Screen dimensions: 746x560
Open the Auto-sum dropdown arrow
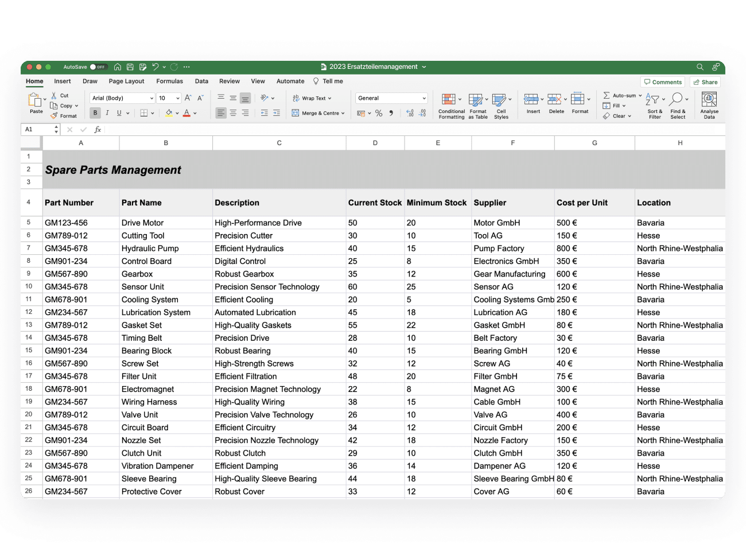pyautogui.click(x=640, y=96)
